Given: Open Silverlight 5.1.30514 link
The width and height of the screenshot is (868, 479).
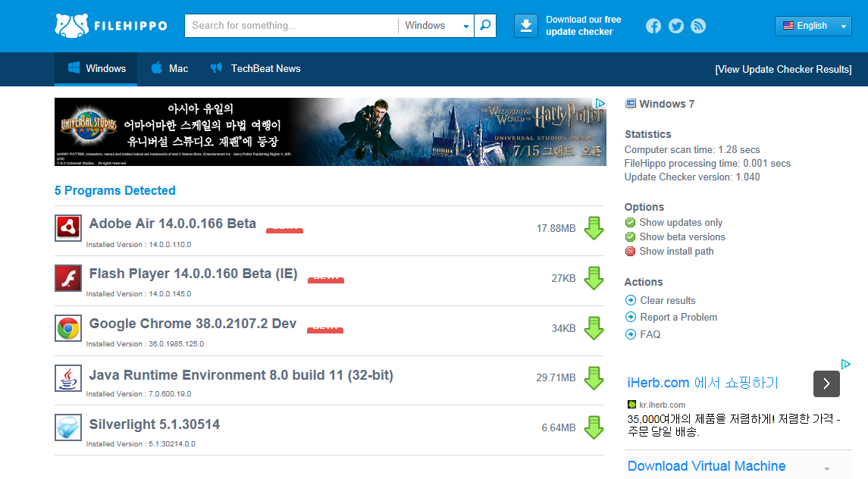Looking at the screenshot, I should pyautogui.click(x=155, y=424).
